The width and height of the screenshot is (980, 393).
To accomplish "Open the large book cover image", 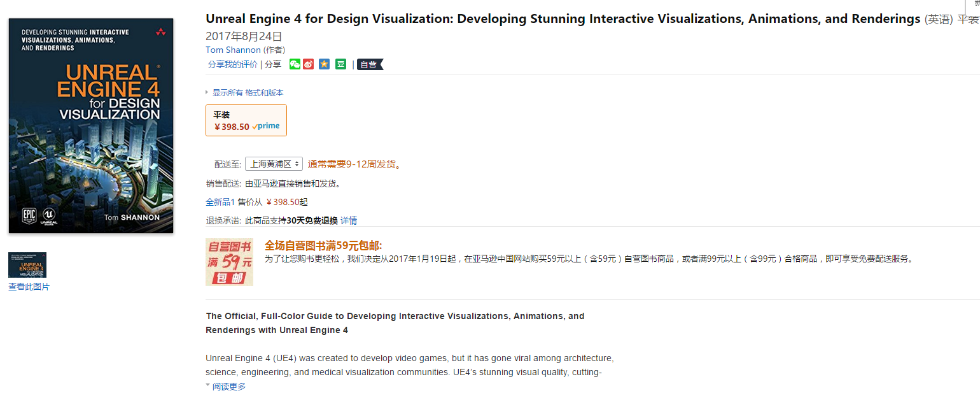I will point(91,125).
